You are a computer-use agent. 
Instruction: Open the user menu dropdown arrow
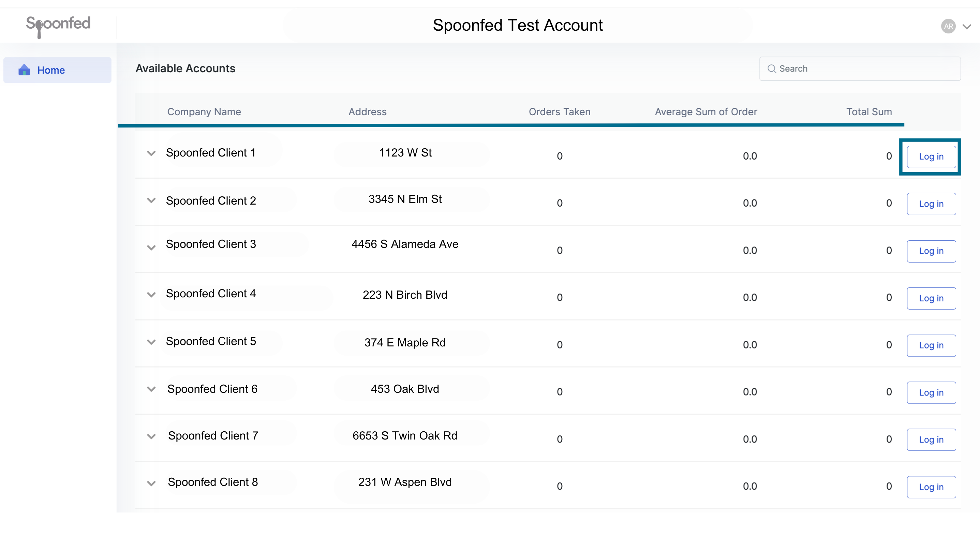[967, 27]
